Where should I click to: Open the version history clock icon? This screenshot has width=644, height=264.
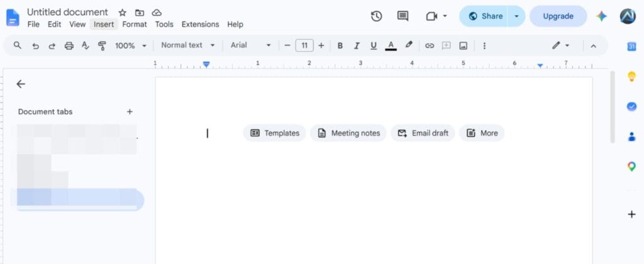376,16
